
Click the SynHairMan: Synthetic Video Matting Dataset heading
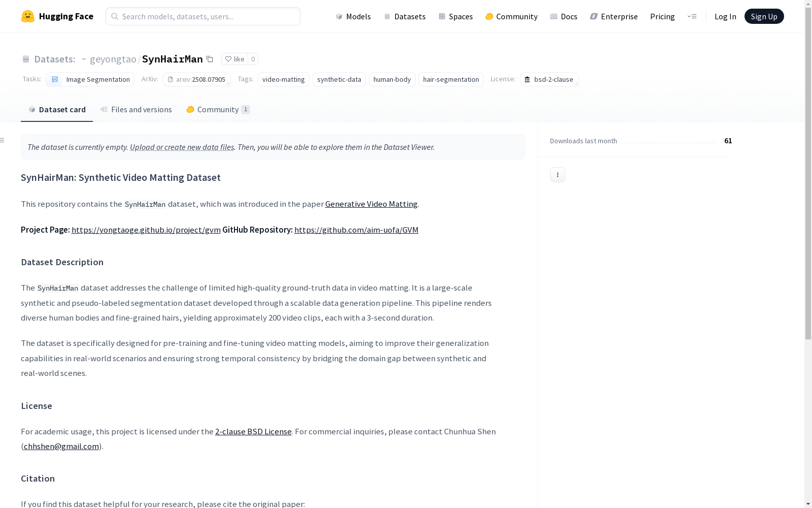[121, 177]
